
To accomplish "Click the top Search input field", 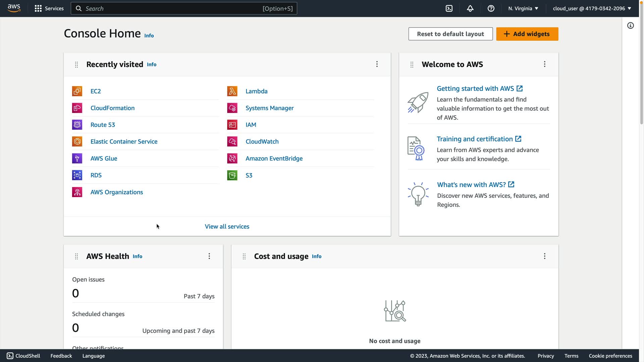I will (x=173, y=8).
